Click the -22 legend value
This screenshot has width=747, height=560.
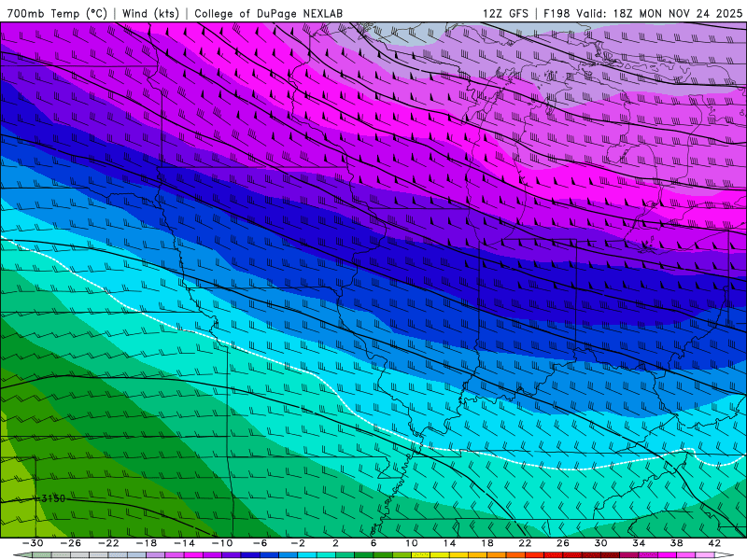[x=108, y=543]
